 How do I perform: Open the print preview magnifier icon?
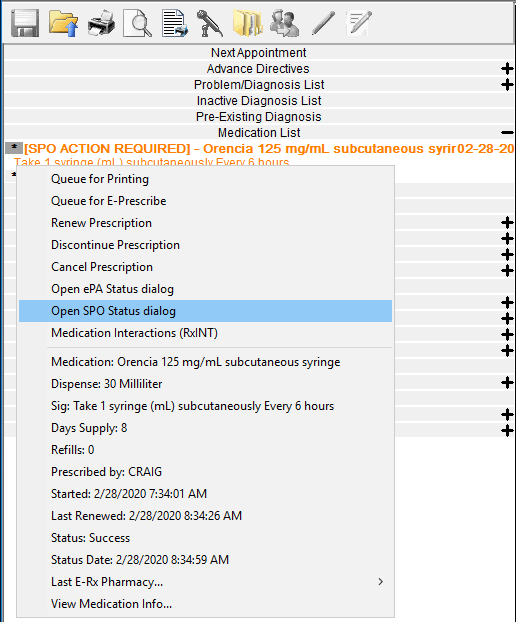coord(138,24)
